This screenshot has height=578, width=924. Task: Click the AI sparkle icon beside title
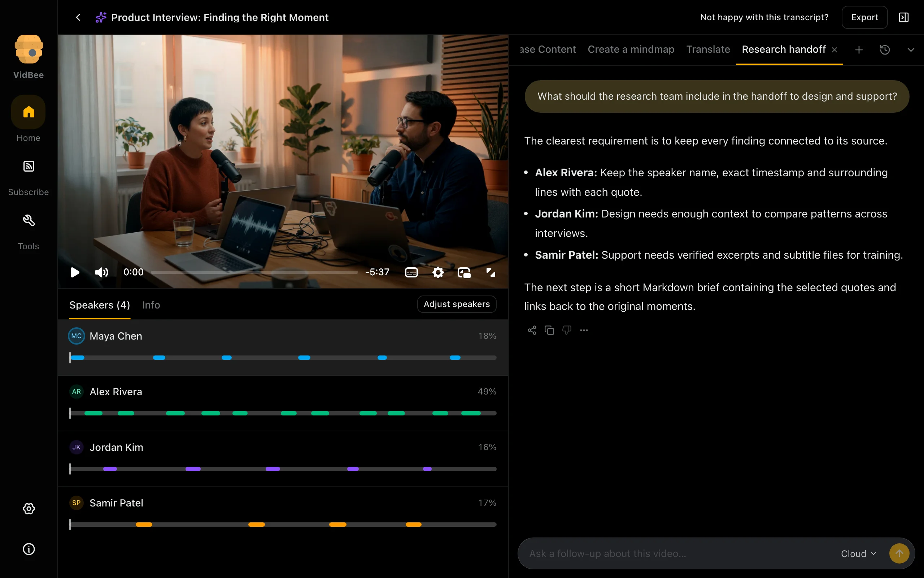[x=101, y=17]
